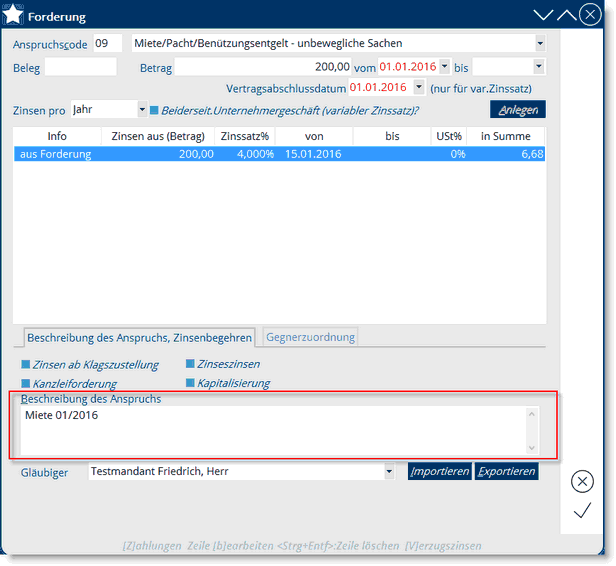Click the Zinssatz% column header
This screenshot has height=566, width=616.
coord(245,136)
